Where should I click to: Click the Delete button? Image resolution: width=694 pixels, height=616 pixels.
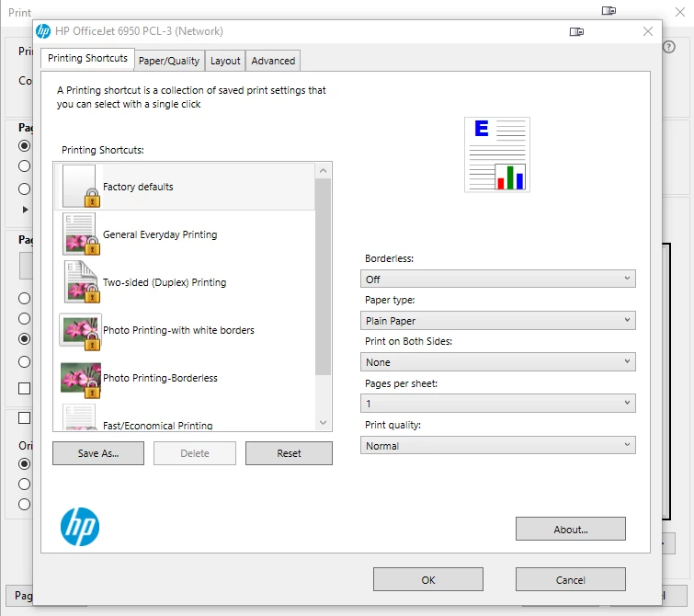click(x=195, y=453)
